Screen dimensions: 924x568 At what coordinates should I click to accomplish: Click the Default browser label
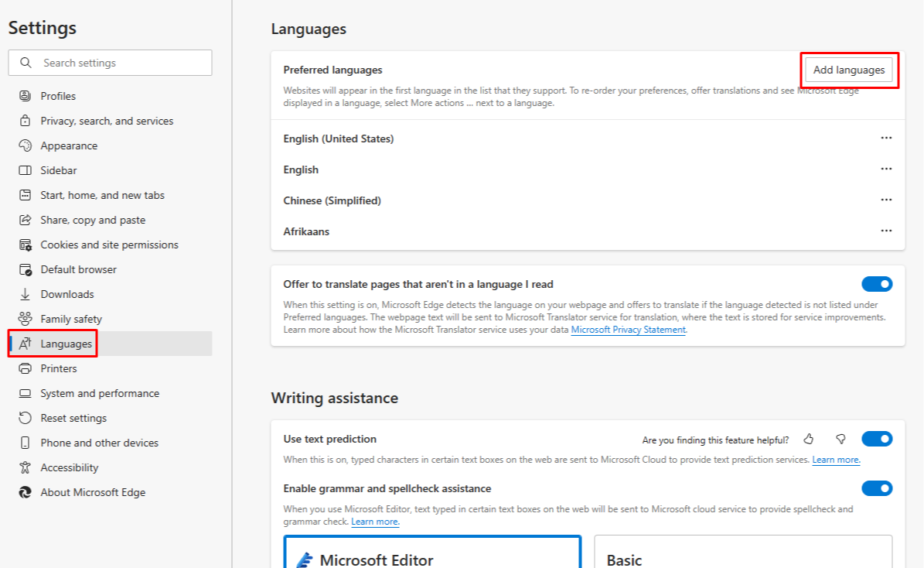[x=78, y=269]
